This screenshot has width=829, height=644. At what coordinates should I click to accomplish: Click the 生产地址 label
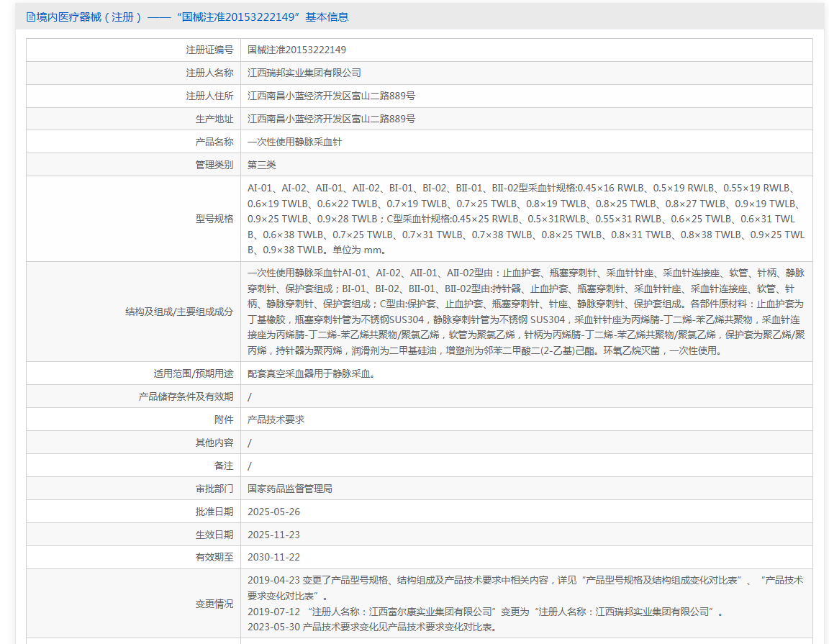pyautogui.click(x=214, y=119)
